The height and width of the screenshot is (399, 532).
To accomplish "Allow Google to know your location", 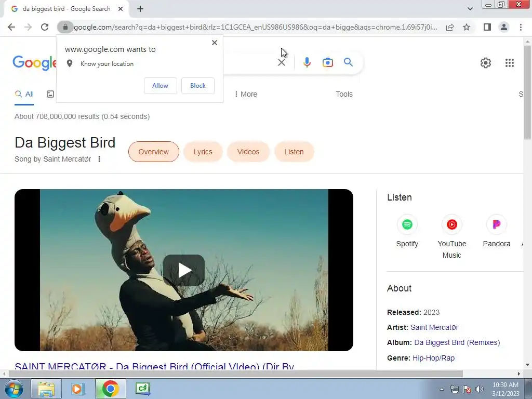I will tap(160, 86).
